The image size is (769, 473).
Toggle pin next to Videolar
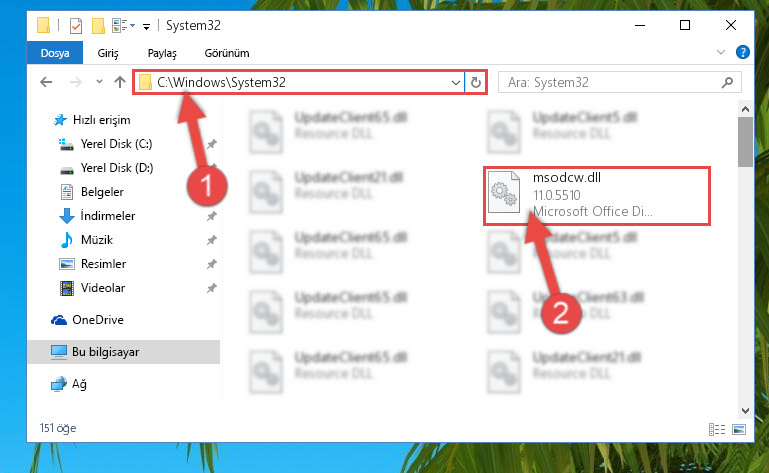click(x=211, y=288)
